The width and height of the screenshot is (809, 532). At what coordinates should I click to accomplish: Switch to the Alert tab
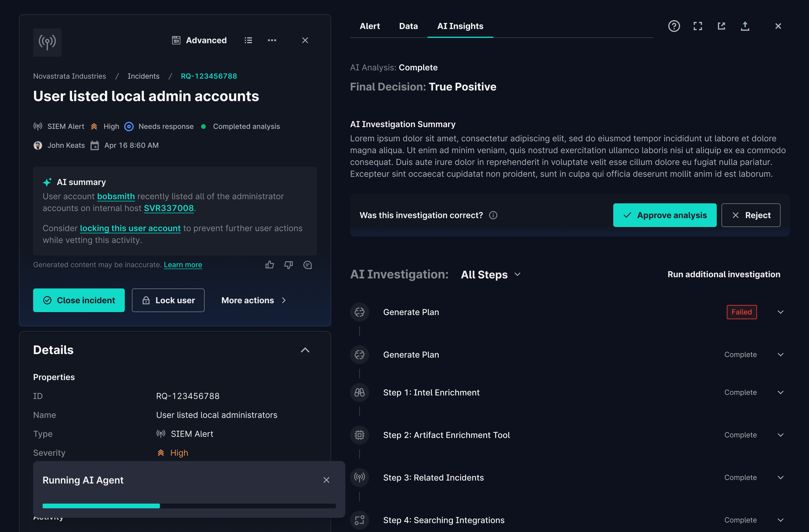tap(370, 26)
